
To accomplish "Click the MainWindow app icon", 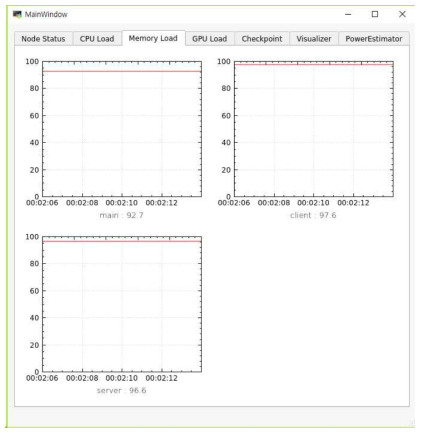I will coord(17,14).
